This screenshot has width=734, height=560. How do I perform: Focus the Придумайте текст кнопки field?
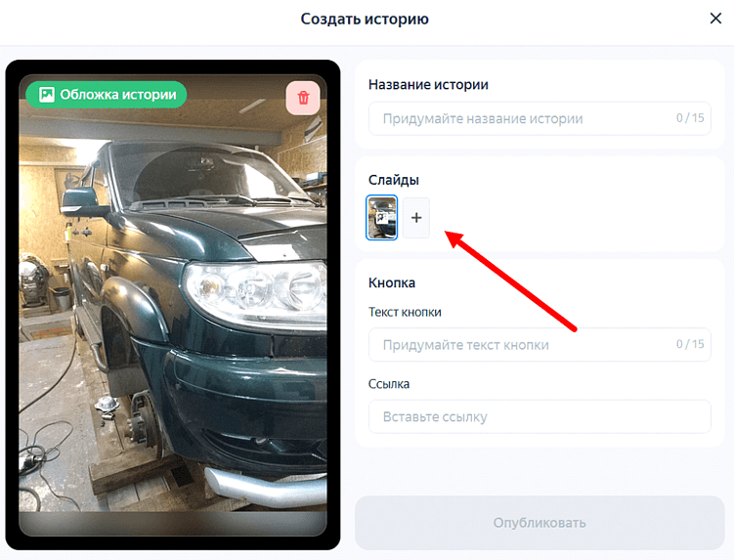[540, 345]
